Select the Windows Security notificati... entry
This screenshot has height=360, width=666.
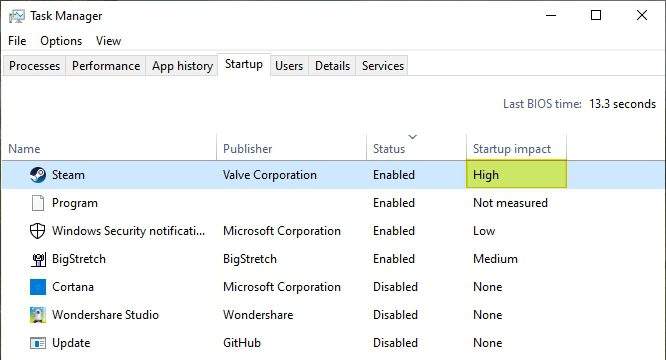pos(128,231)
